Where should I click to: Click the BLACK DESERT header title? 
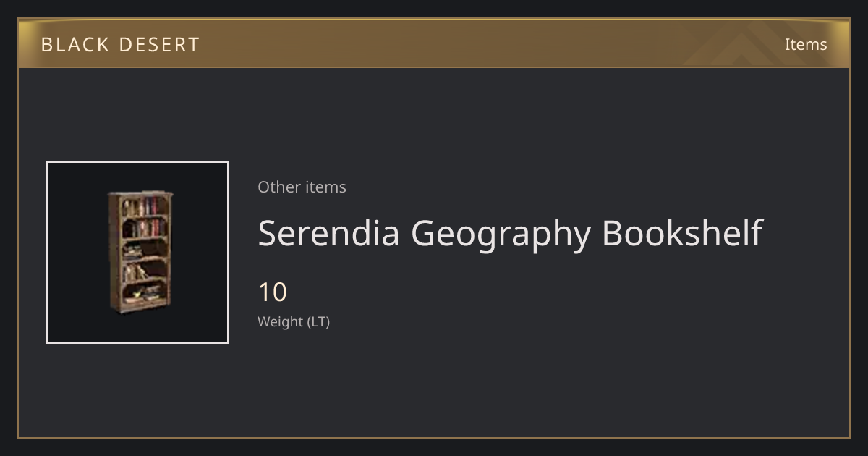coord(120,45)
